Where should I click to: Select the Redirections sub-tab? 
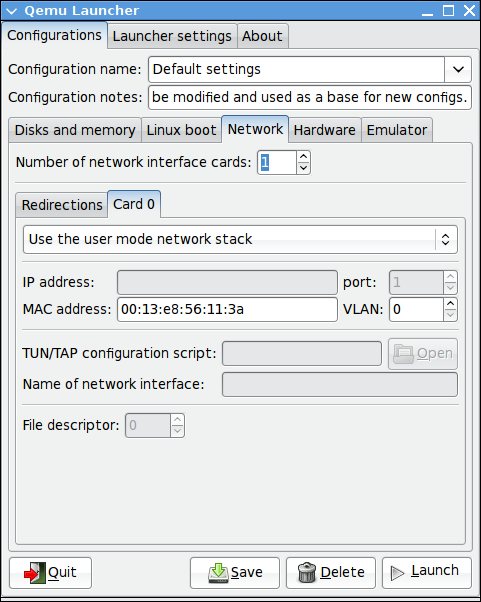62,205
